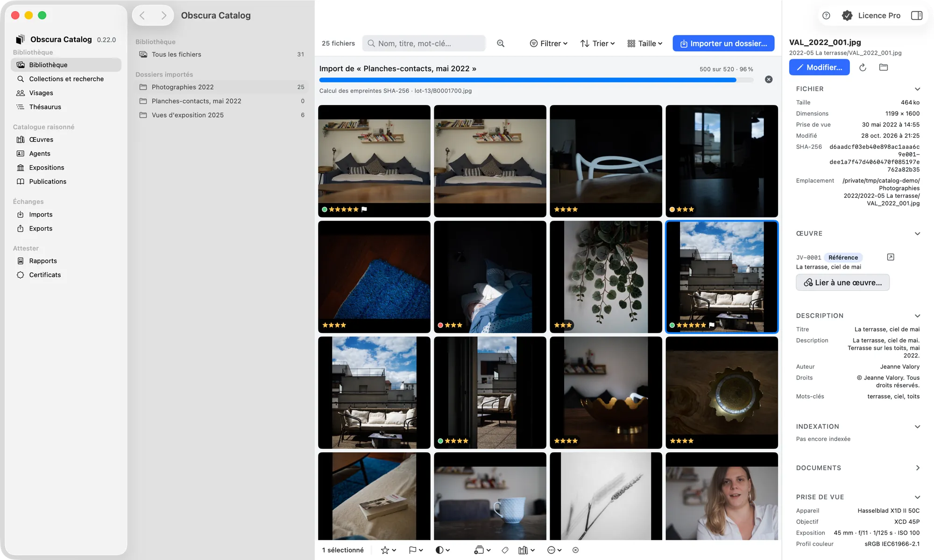Open the star rating menu in bottom bar
The image size is (934, 560).
click(x=388, y=550)
